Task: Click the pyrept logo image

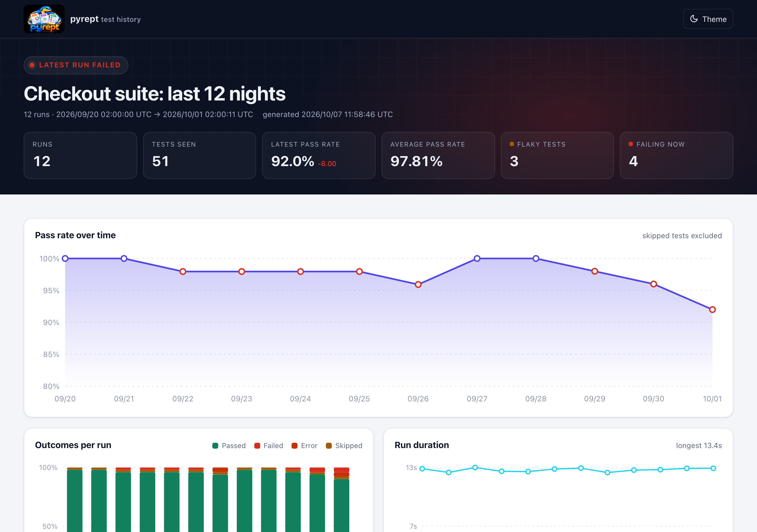Action: (x=44, y=19)
